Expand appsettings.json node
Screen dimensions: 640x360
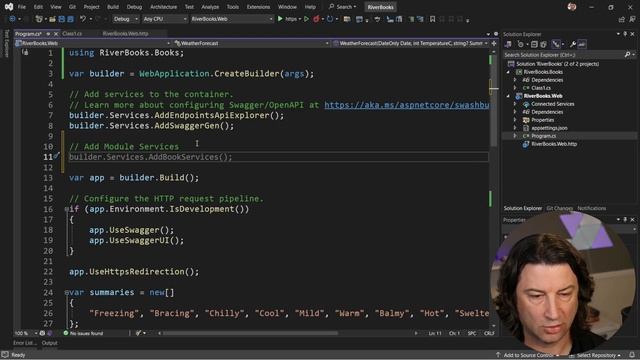coord(515,128)
